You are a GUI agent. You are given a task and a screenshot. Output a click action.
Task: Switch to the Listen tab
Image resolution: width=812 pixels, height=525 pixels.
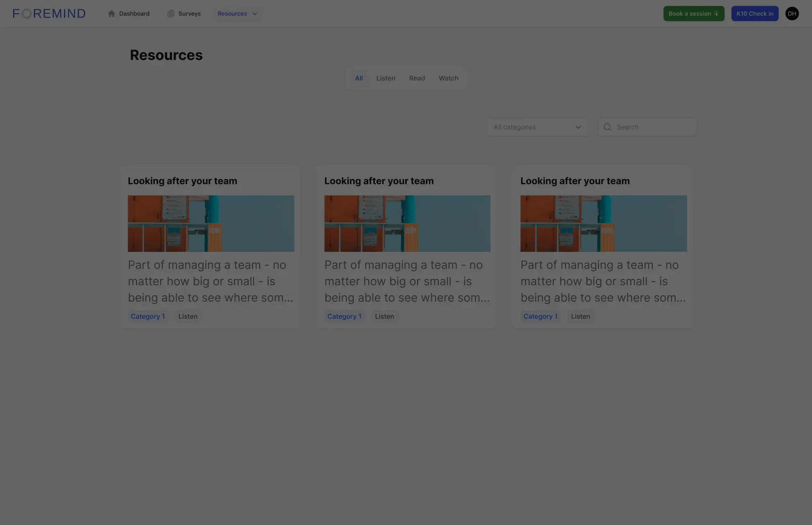point(386,78)
